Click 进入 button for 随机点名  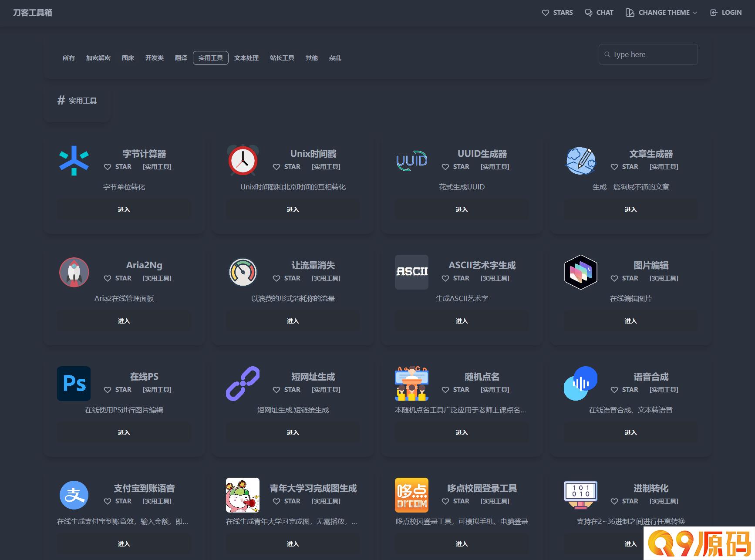tap(462, 432)
